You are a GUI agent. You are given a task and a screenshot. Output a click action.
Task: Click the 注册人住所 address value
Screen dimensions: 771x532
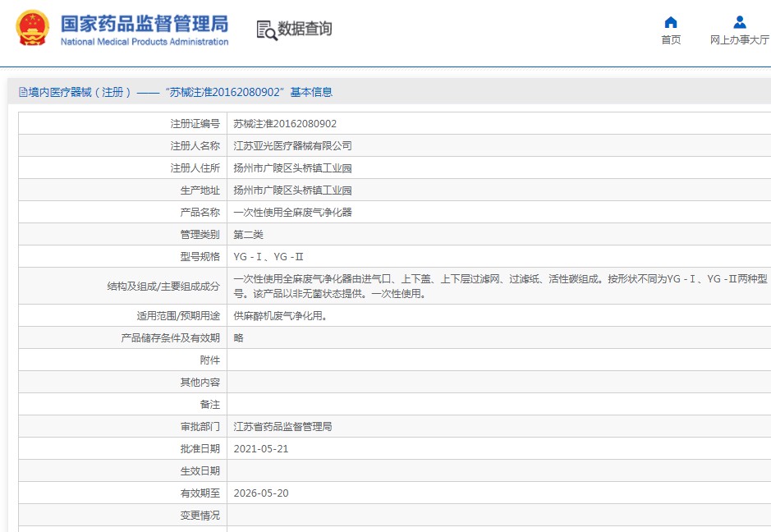(292, 167)
